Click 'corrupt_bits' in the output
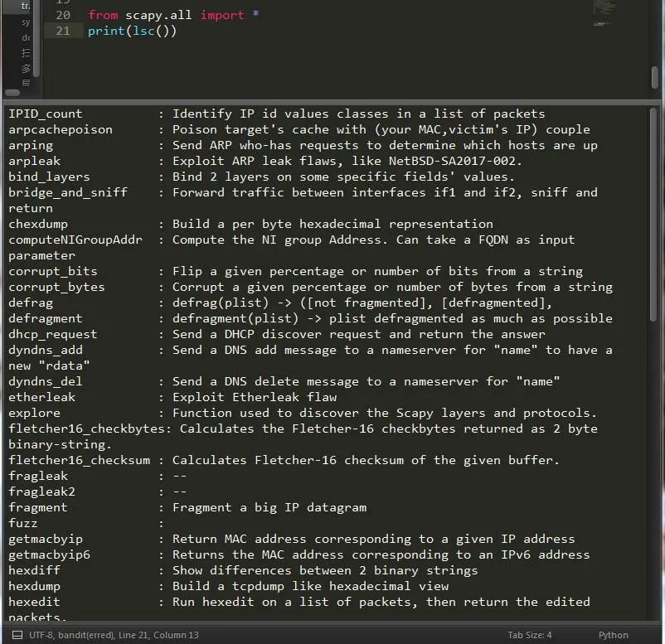This screenshot has height=644, width=665. pos(53,271)
